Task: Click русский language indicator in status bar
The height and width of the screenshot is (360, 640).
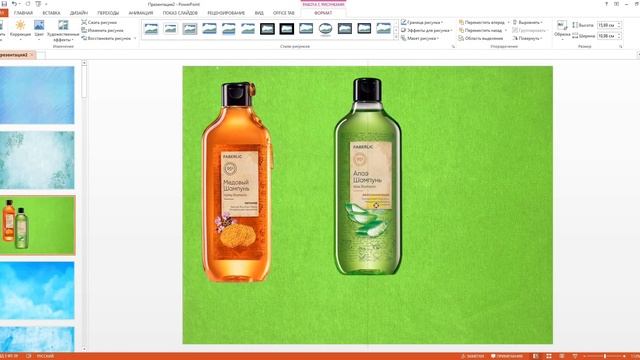Action: tap(45, 356)
